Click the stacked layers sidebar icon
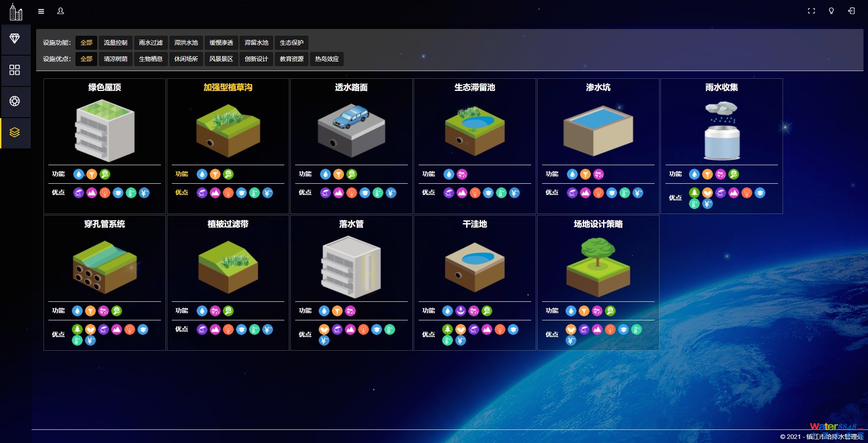The height and width of the screenshot is (443, 868). tap(15, 133)
